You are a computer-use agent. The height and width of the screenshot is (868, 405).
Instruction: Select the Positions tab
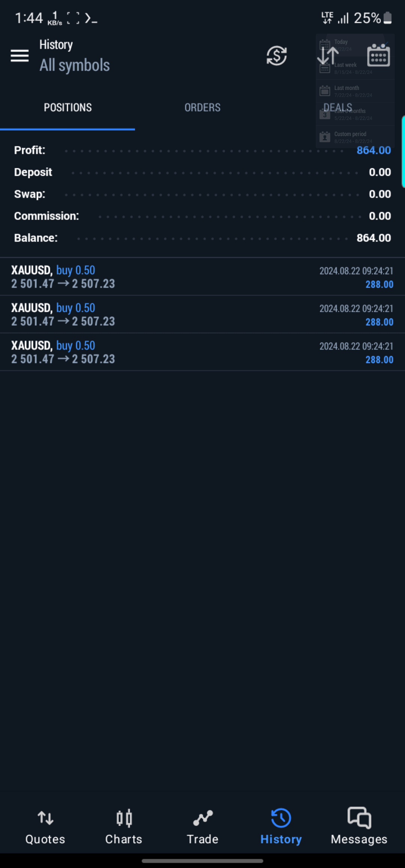point(67,108)
